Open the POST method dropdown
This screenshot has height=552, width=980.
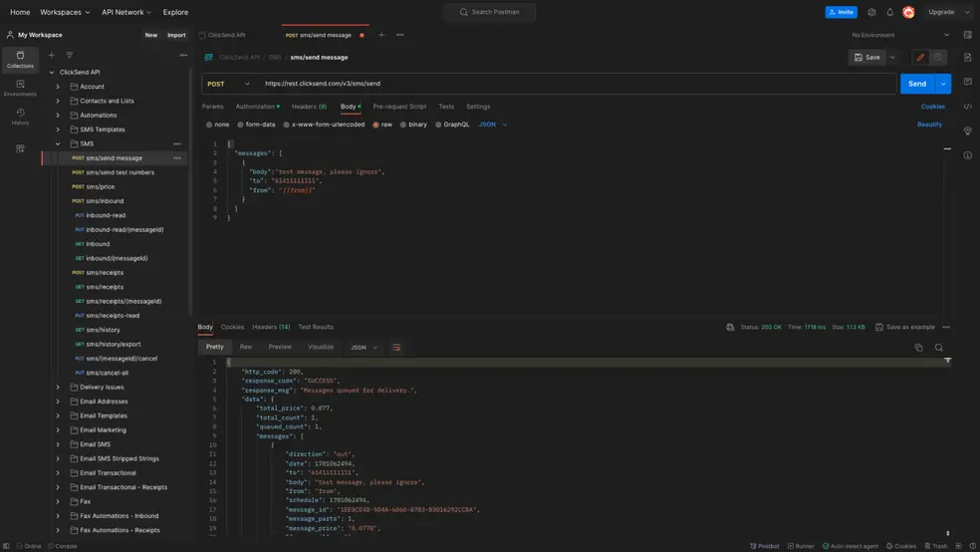228,84
